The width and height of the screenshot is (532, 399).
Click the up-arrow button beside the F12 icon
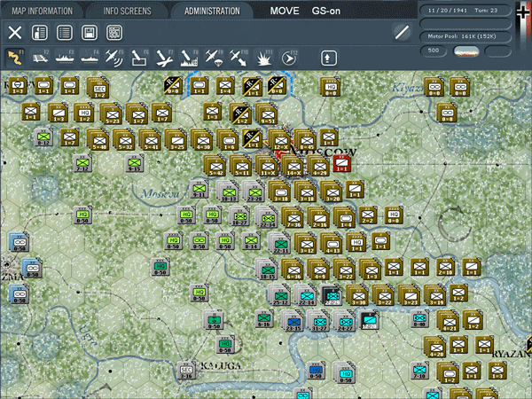tap(329, 58)
